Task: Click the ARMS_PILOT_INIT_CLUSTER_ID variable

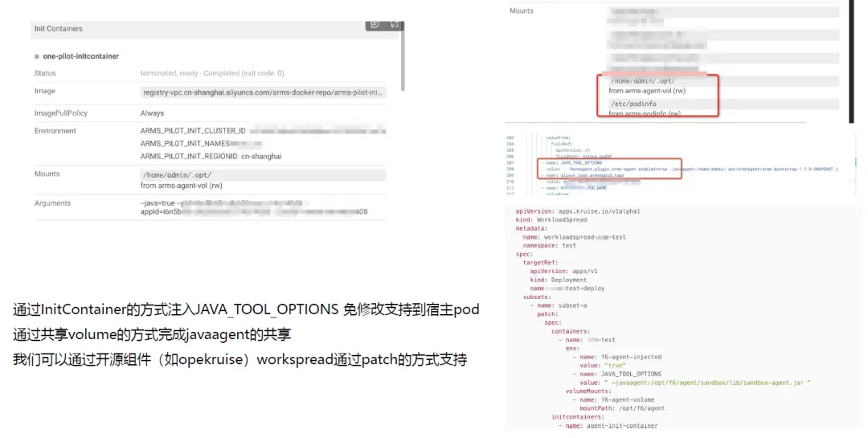Action: coord(193,131)
